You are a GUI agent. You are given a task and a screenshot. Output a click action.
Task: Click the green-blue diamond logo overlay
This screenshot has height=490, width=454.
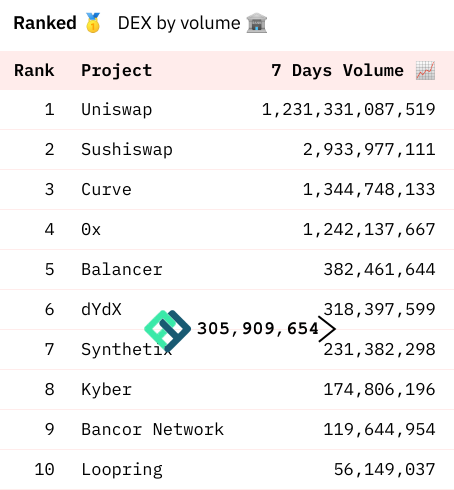167,329
